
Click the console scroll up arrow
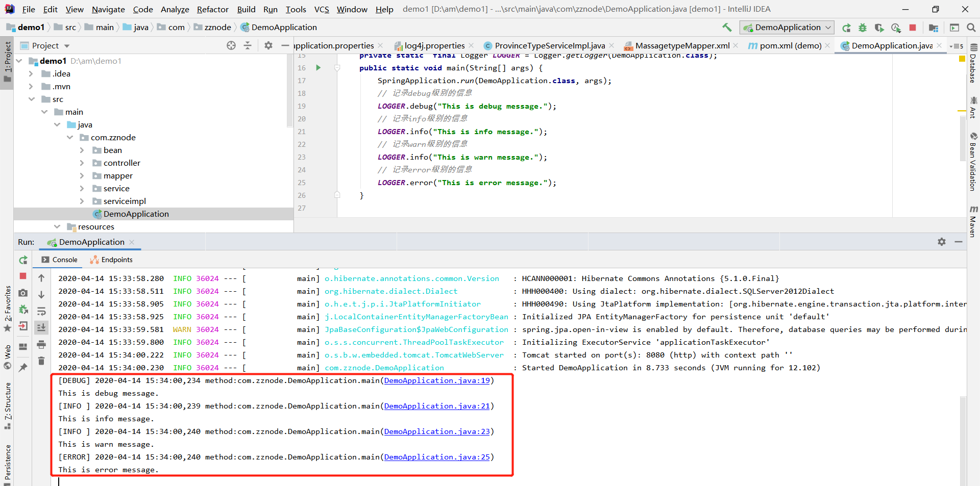41,278
